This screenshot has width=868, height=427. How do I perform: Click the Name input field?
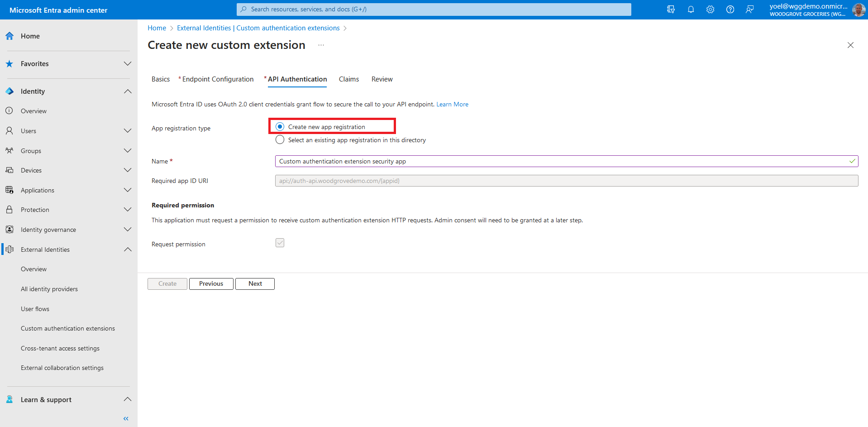click(561, 161)
